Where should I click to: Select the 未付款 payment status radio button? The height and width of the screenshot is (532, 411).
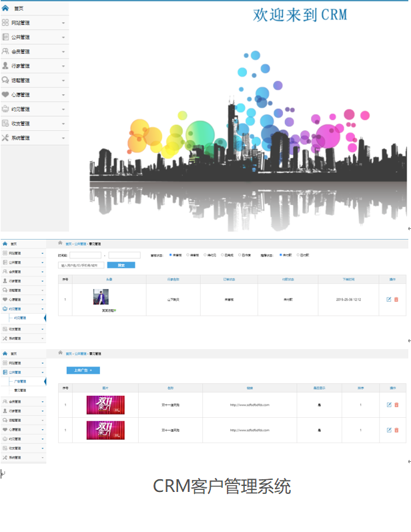pyautogui.click(x=280, y=254)
